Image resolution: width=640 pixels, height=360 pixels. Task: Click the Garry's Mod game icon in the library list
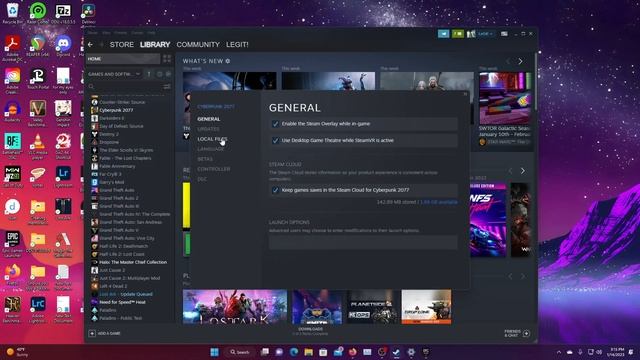[95, 182]
